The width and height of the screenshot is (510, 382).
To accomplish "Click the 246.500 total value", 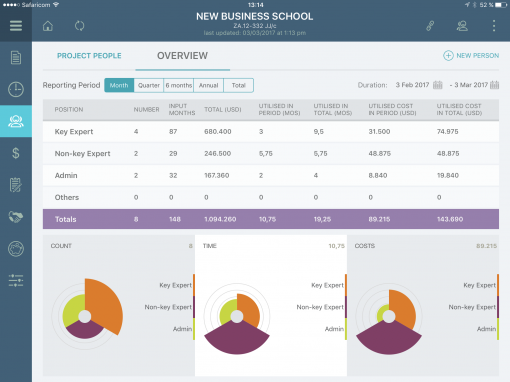I will [x=217, y=154].
